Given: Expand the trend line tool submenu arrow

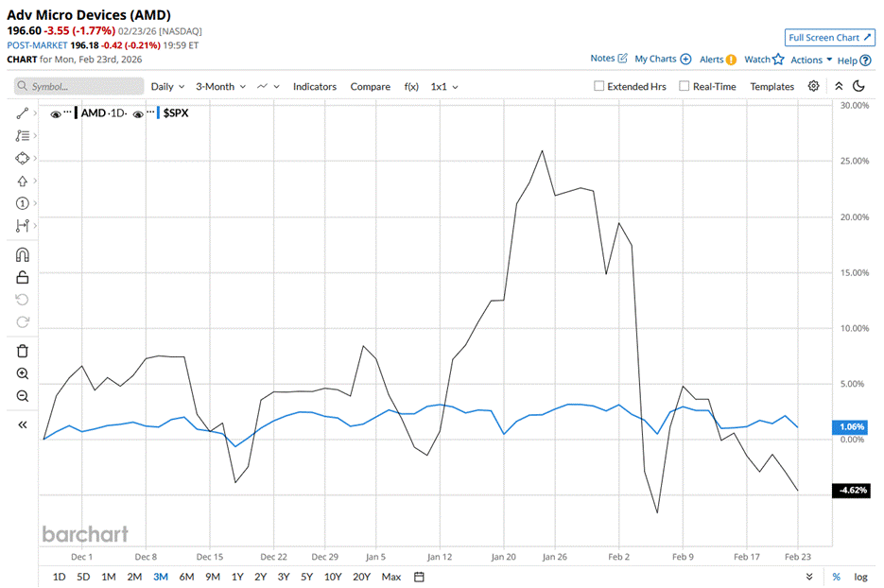Looking at the screenshot, I should (x=35, y=113).
